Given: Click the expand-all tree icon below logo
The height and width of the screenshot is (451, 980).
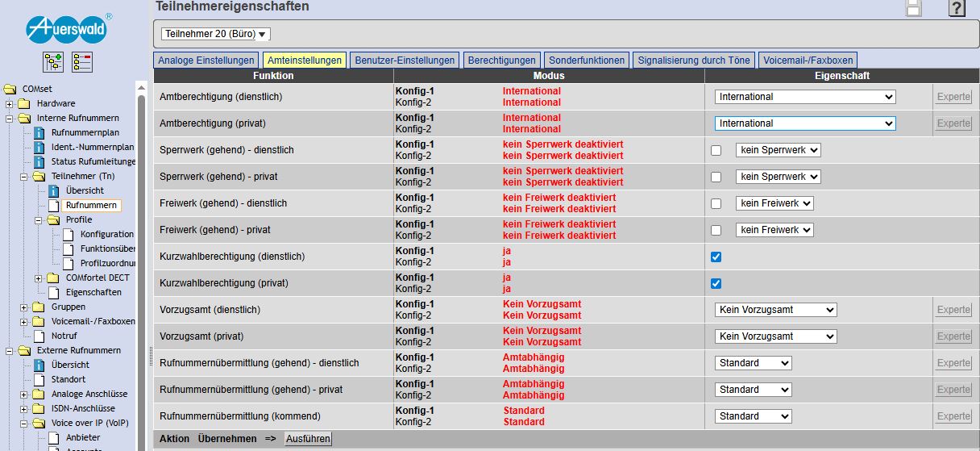Looking at the screenshot, I should click(x=53, y=62).
